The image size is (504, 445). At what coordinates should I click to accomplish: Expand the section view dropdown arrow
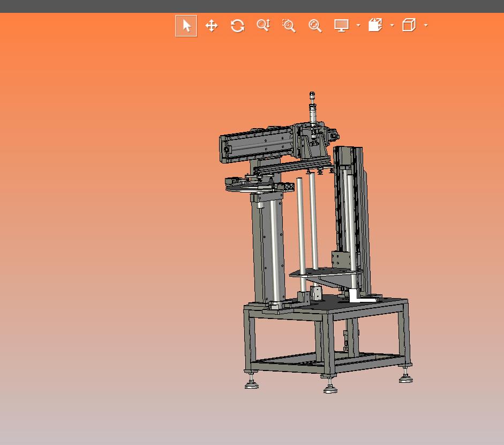coord(392,25)
